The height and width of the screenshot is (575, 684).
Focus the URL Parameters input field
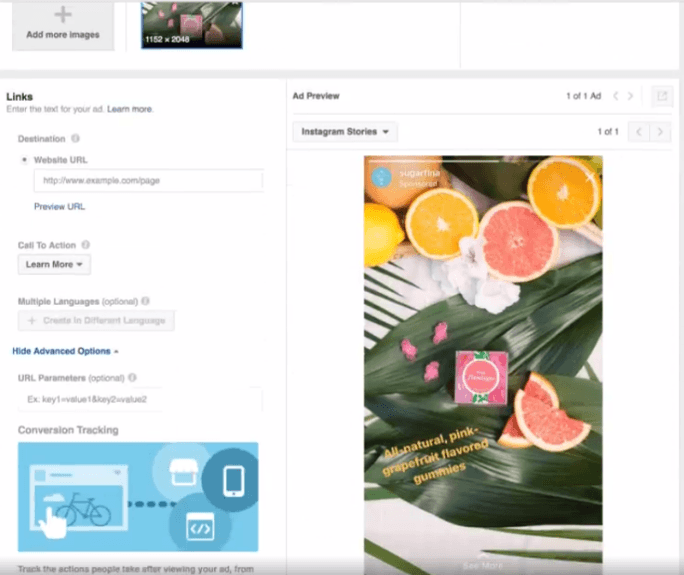click(x=140, y=399)
